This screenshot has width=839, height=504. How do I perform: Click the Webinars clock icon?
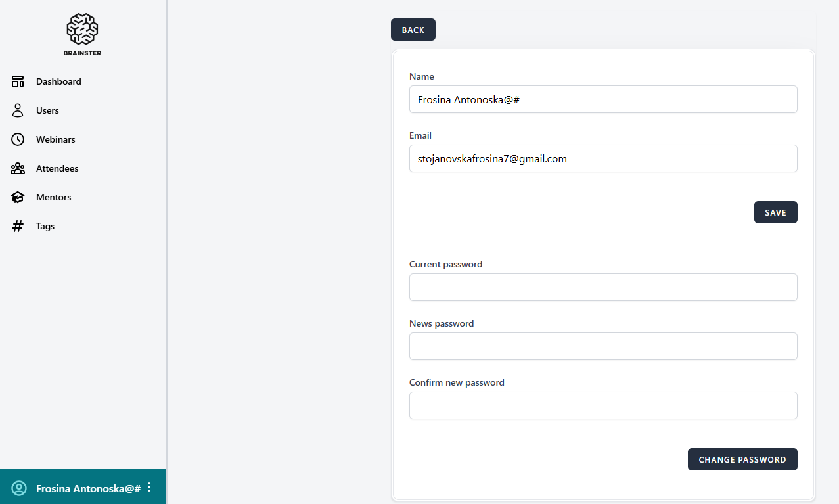click(18, 139)
